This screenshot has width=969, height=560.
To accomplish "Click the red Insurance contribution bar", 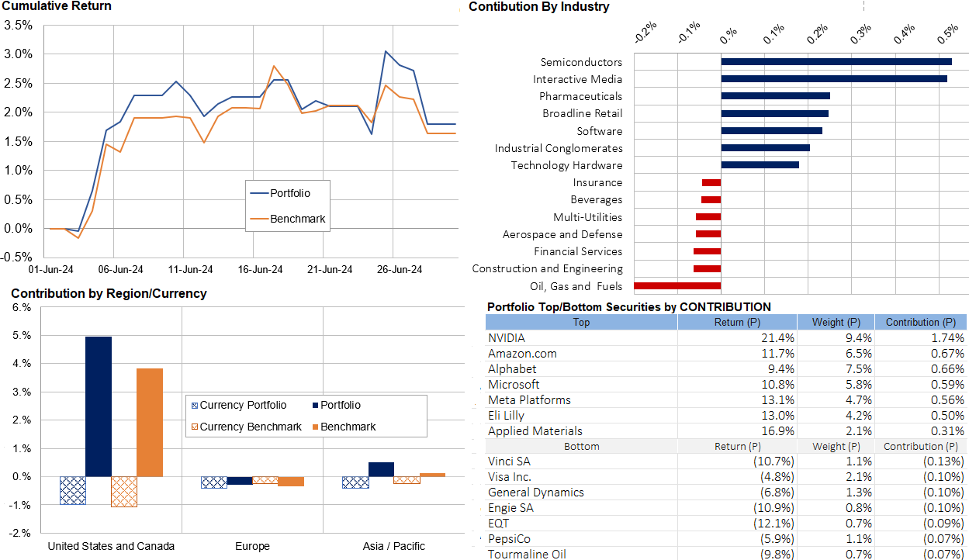I will (711, 182).
